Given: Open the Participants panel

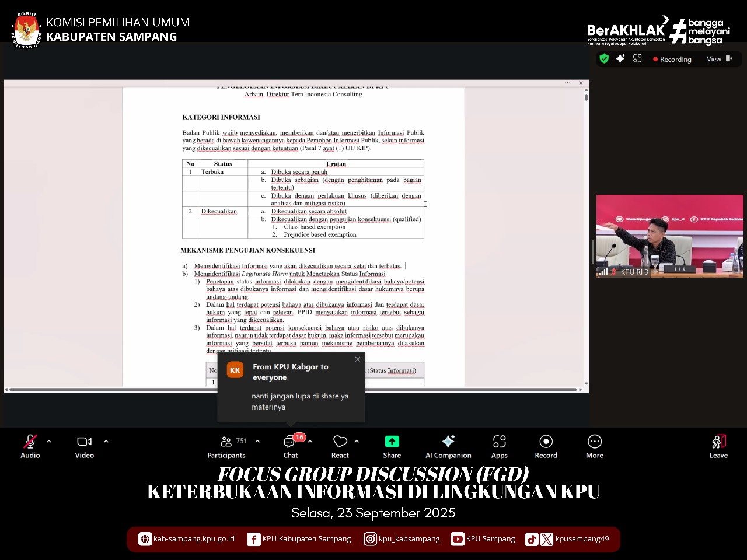Looking at the screenshot, I should (x=226, y=446).
